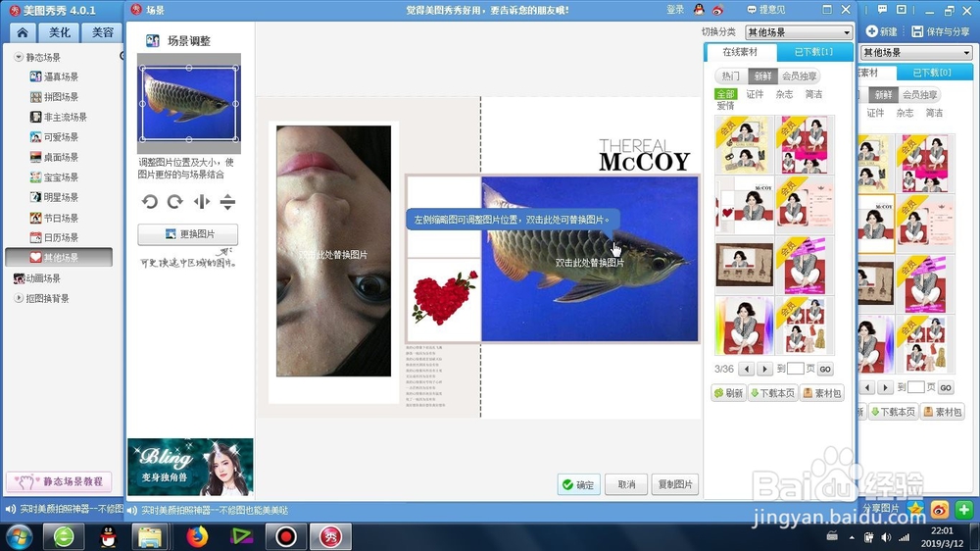
Task: Click fish thumbnail in adjustment preview
Action: (189, 103)
